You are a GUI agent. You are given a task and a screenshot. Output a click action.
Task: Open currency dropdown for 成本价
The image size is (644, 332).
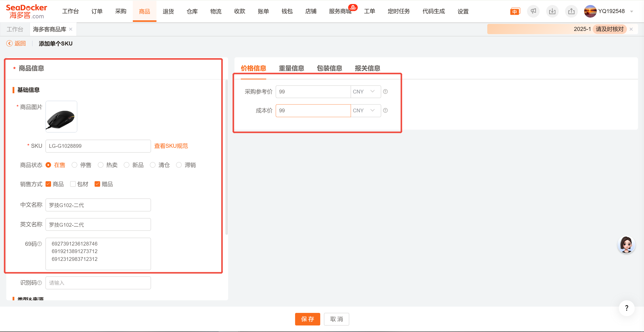coord(366,110)
